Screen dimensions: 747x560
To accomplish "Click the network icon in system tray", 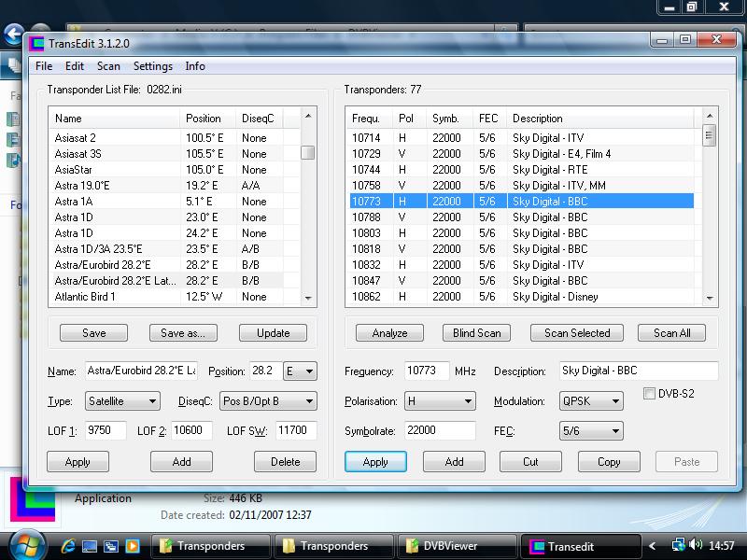I will point(678,545).
